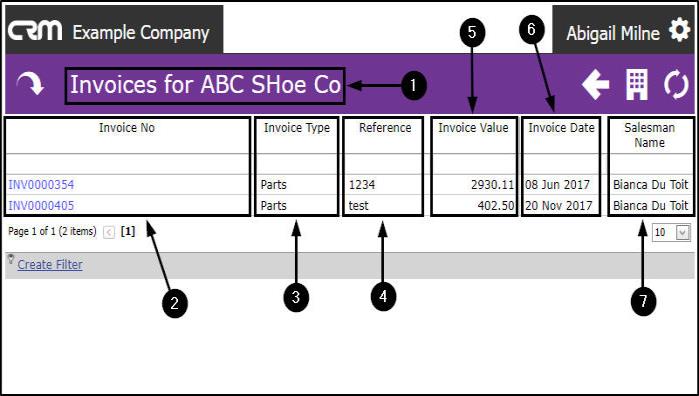The image size is (699, 396).
Task: Open invoice INV0000354
Action: (x=41, y=185)
